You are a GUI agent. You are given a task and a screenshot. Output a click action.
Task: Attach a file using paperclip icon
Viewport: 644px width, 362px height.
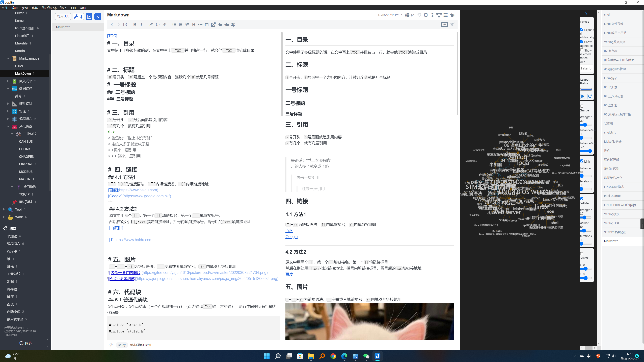164,25
